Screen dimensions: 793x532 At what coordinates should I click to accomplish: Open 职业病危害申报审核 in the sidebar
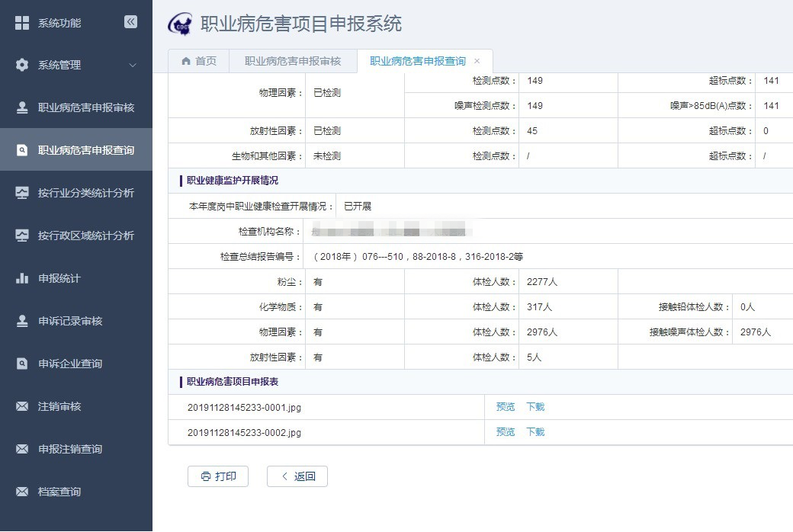click(75, 107)
